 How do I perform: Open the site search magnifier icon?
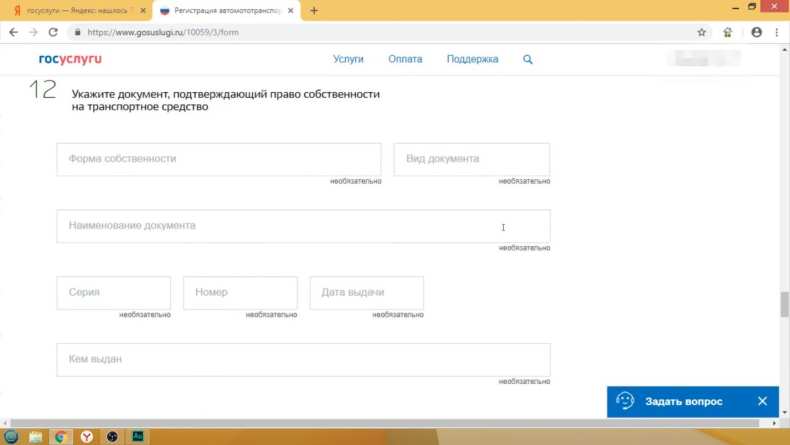(528, 59)
